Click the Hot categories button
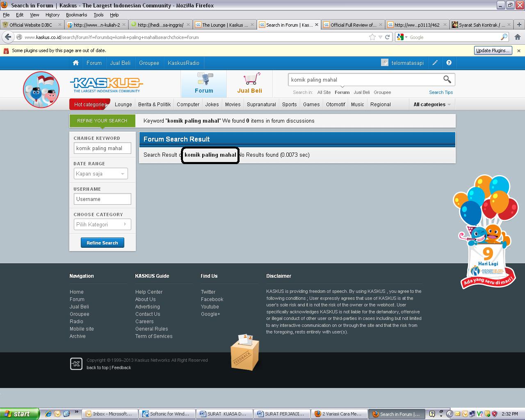 pos(90,104)
